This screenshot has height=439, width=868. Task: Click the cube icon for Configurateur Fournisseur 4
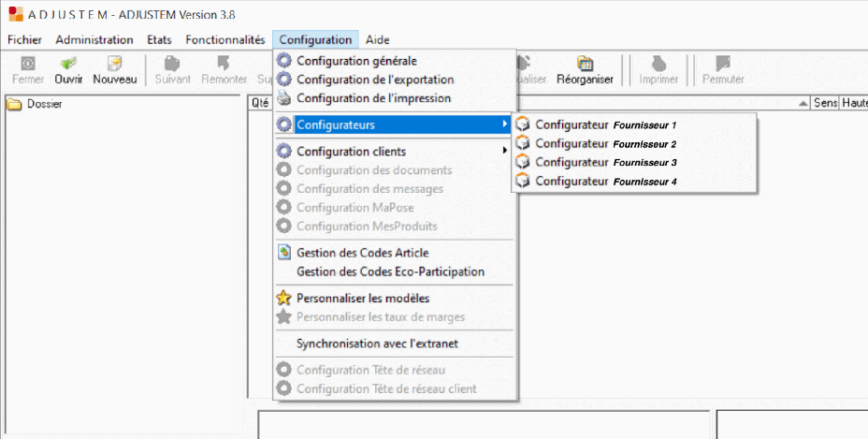pos(523,181)
